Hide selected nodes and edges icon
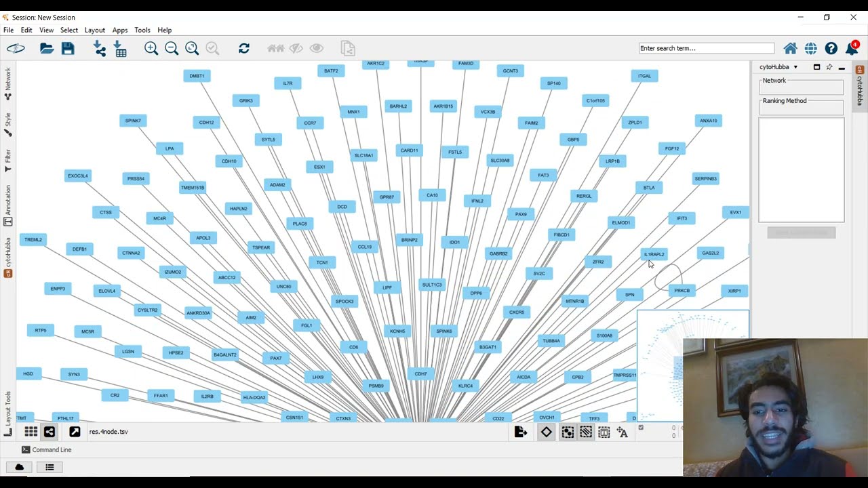 pos(296,48)
